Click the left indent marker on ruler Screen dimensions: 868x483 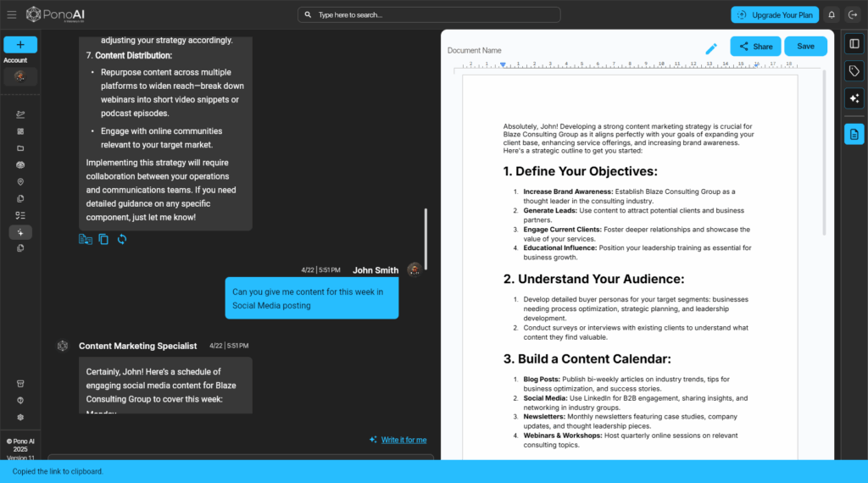click(x=503, y=64)
